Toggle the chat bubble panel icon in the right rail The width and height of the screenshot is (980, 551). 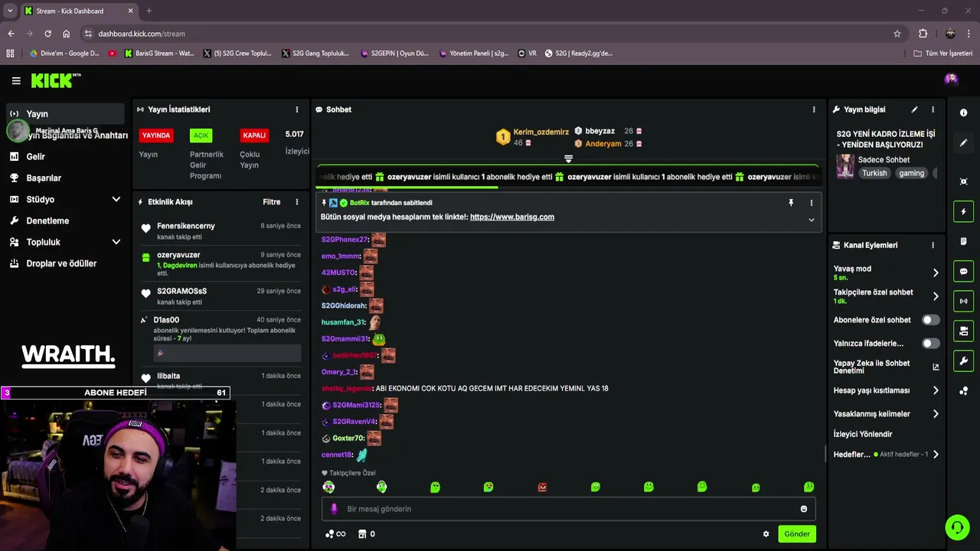964,271
